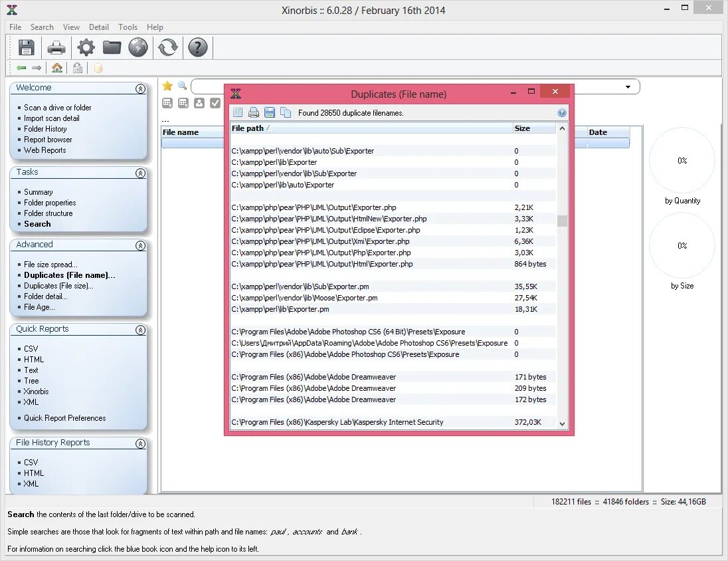Open File size spread under Advanced

pyautogui.click(x=50, y=265)
